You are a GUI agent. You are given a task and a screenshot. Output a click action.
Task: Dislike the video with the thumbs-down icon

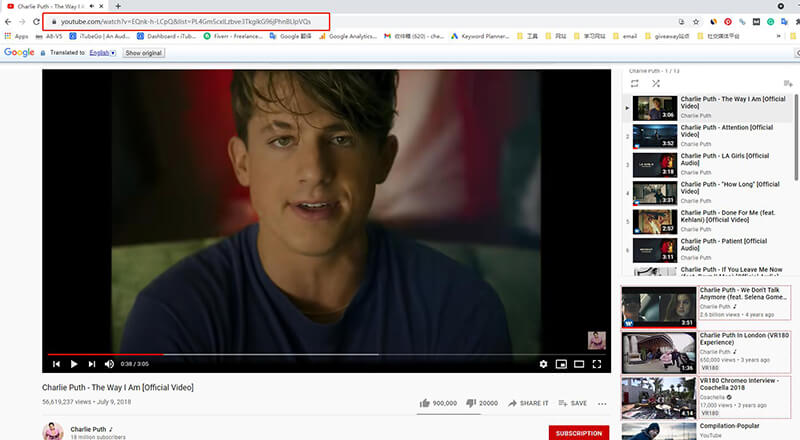(x=471, y=403)
